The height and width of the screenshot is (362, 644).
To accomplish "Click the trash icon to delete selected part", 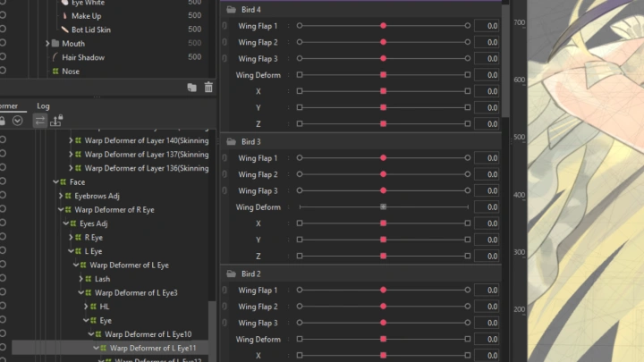I will (208, 88).
